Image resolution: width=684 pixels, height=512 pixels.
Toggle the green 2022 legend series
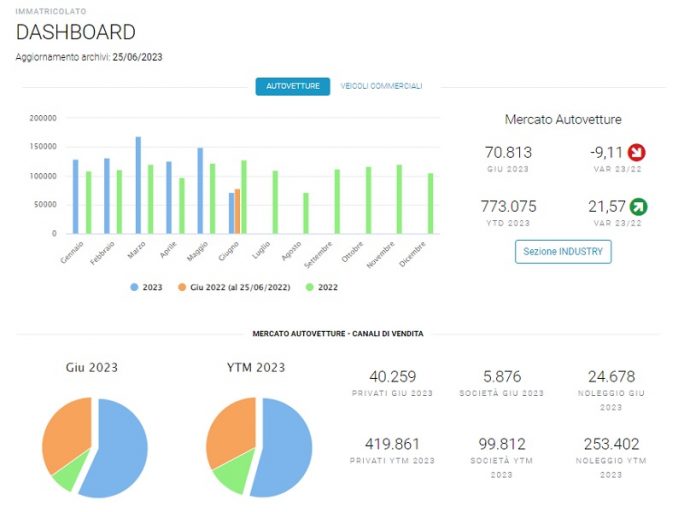click(x=322, y=287)
